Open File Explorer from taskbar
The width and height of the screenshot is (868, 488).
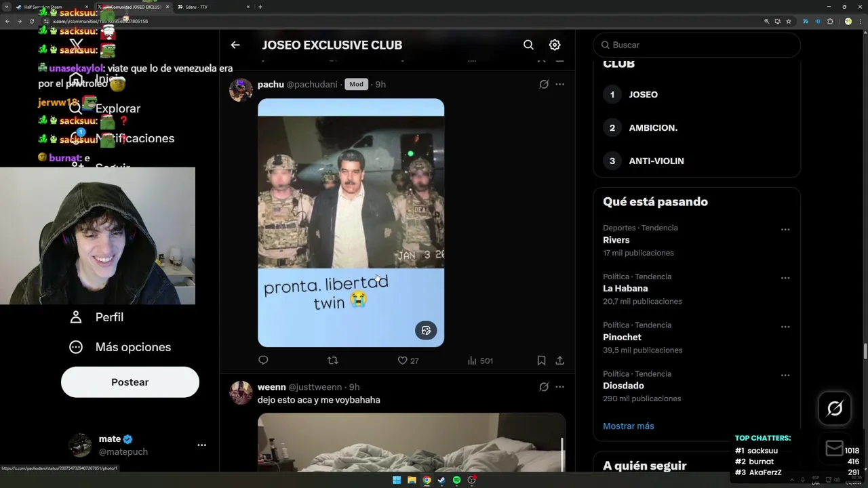click(x=412, y=480)
